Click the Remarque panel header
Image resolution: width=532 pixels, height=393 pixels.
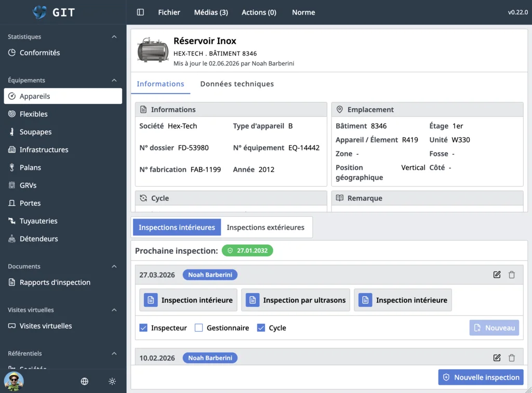pos(427,198)
